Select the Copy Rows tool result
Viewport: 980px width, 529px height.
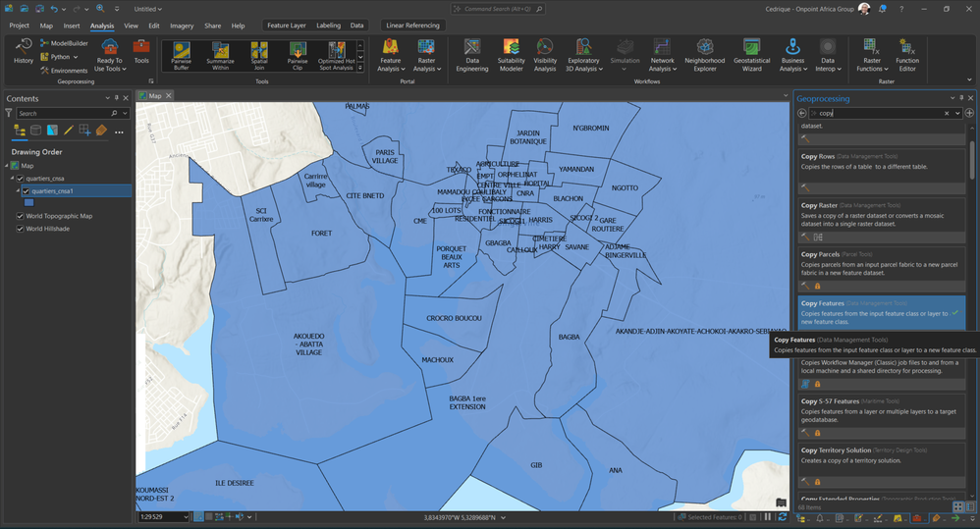pyautogui.click(x=818, y=156)
